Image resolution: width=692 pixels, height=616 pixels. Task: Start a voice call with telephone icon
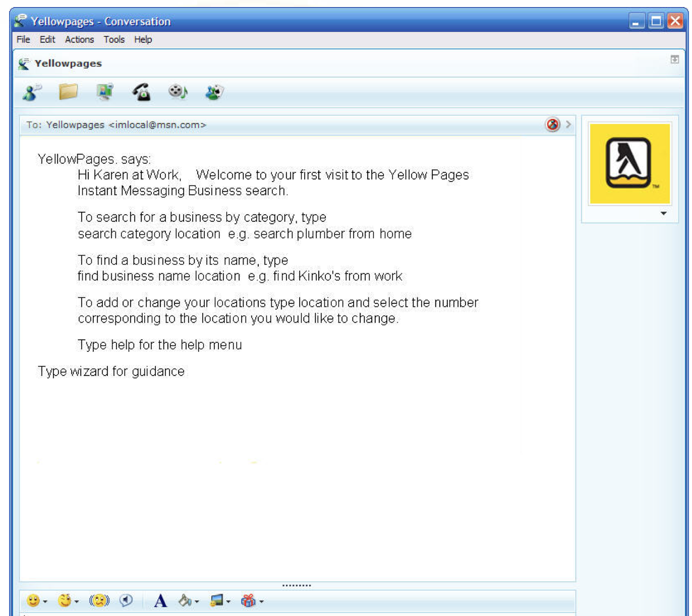click(142, 92)
